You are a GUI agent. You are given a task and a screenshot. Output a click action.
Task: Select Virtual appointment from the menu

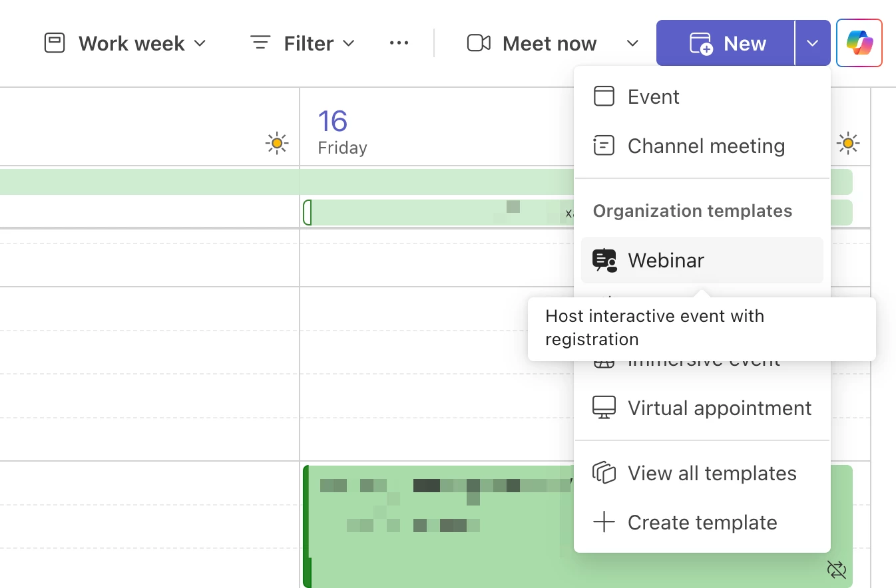pos(719,408)
